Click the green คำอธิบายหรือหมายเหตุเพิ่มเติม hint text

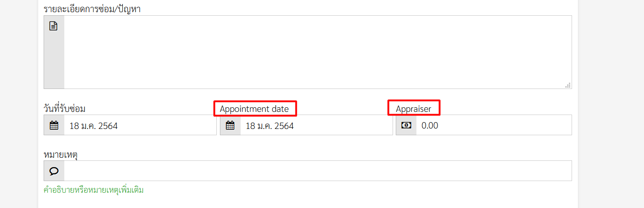point(94,190)
